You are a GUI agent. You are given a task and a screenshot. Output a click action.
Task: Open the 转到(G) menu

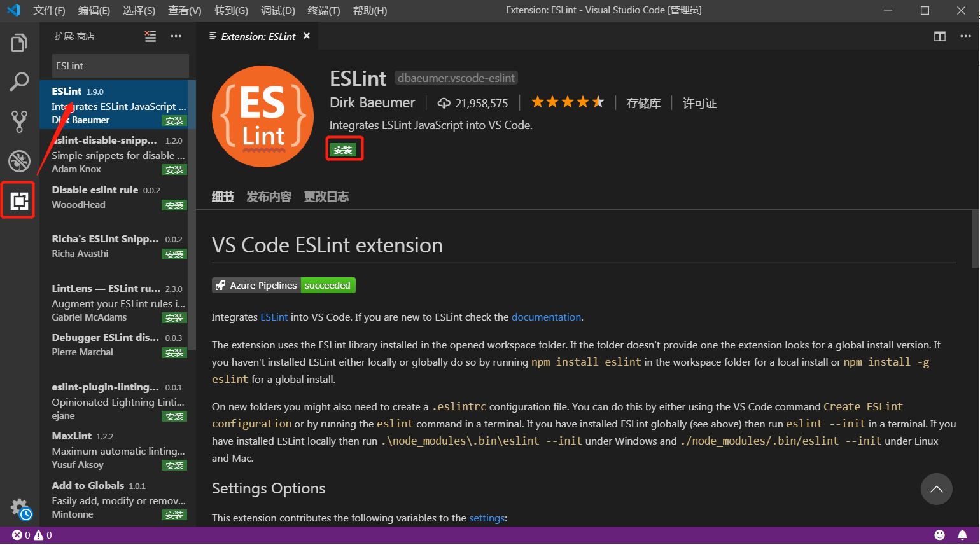tap(231, 11)
